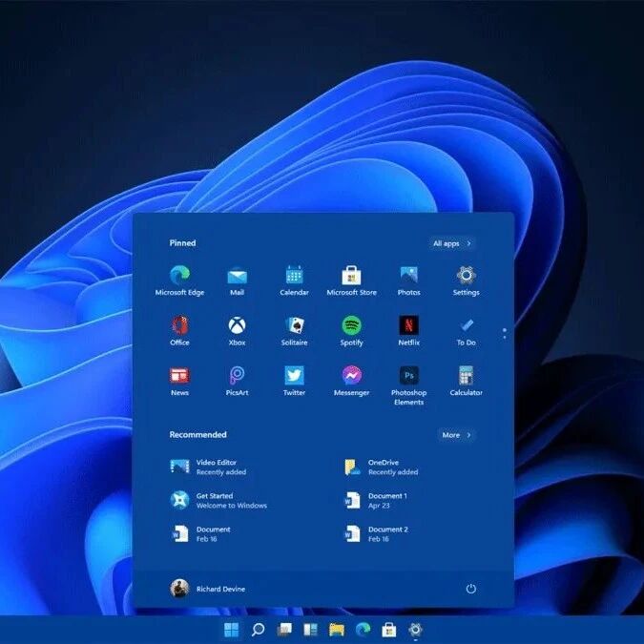Click the Start button on taskbar
The width and height of the screenshot is (644, 644).
tap(231, 630)
